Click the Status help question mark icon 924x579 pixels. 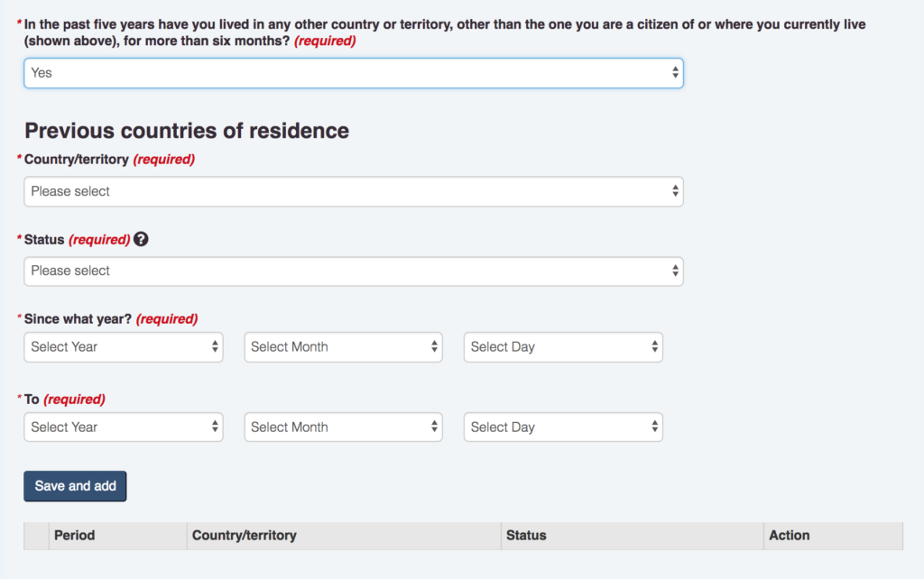point(141,240)
